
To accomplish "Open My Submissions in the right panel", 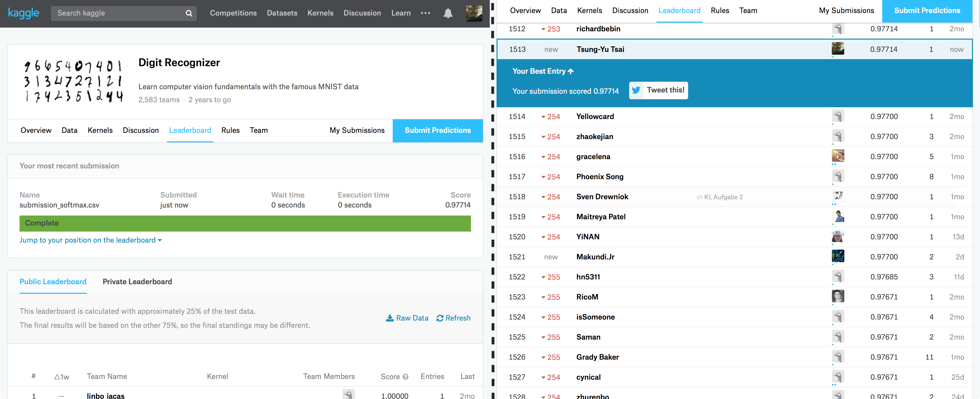I will pyautogui.click(x=847, y=11).
